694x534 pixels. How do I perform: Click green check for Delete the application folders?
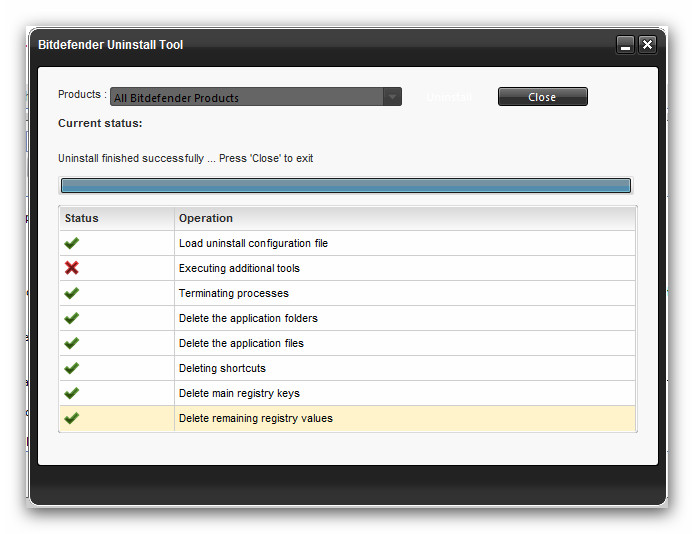click(72, 318)
